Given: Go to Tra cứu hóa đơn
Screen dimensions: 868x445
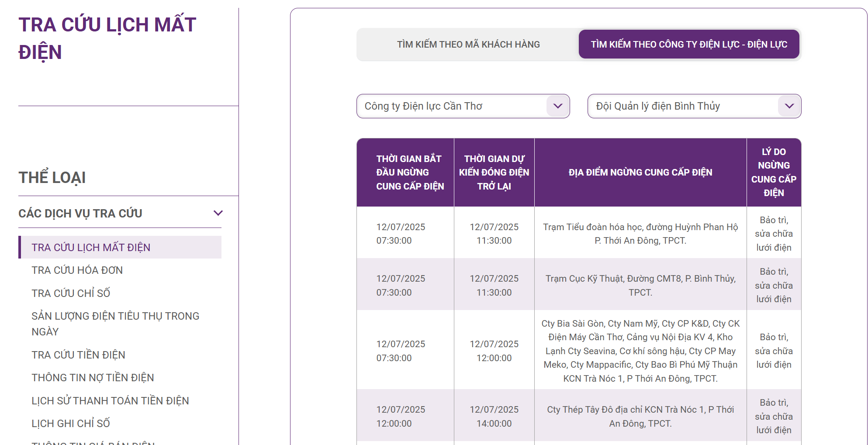Looking at the screenshot, I should 77,270.
